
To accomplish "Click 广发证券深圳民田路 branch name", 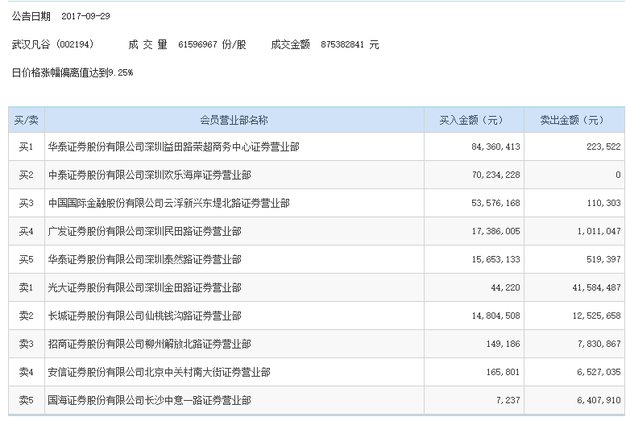I will click(145, 231).
